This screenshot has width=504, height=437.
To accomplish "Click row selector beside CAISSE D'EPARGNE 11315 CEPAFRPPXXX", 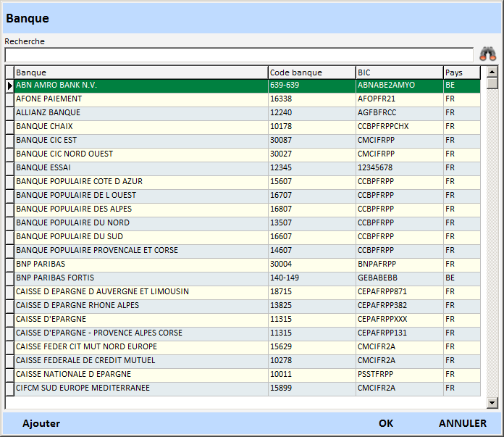I will pos(9,319).
